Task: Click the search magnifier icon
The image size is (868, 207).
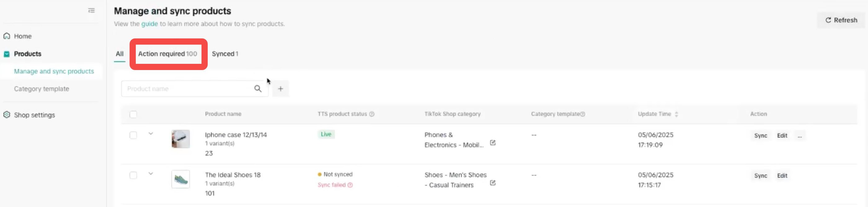Action: point(258,89)
